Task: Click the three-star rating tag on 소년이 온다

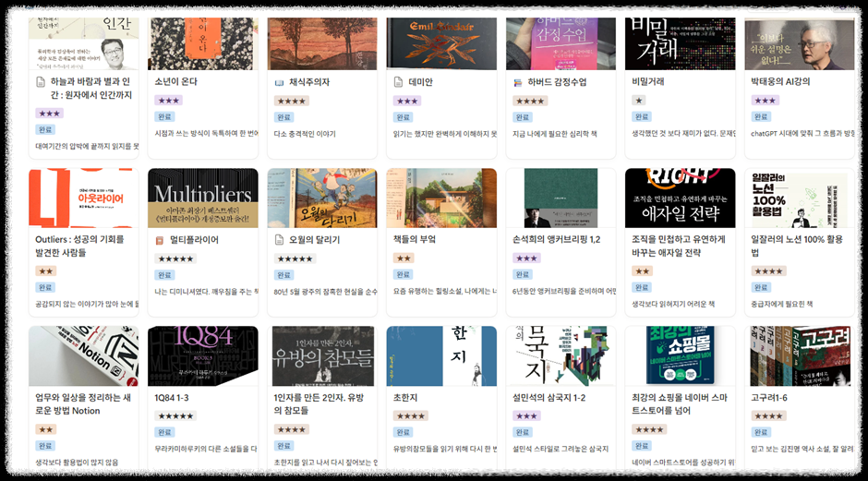Action: click(x=168, y=101)
